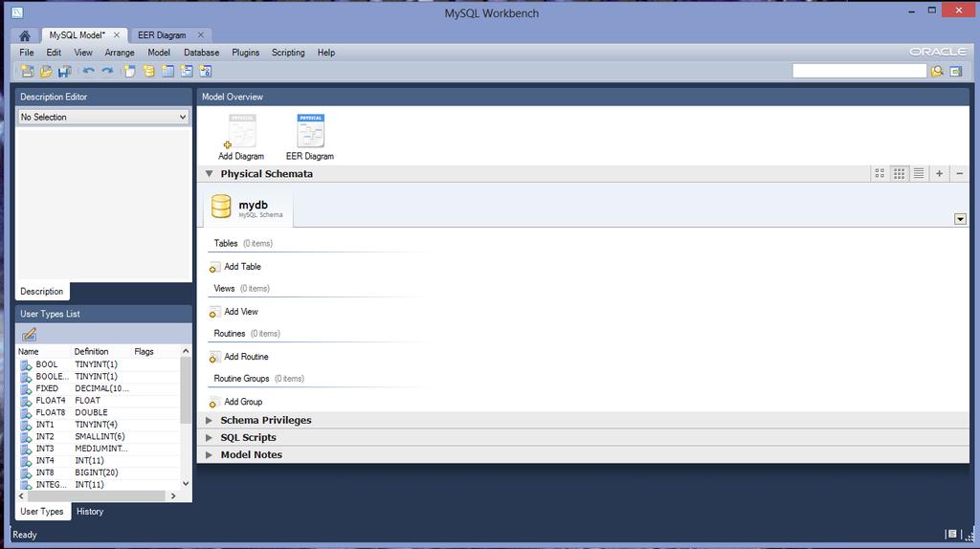The width and height of the screenshot is (980, 549).
Task: Close the EER Diagram tab
Action: click(200, 35)
